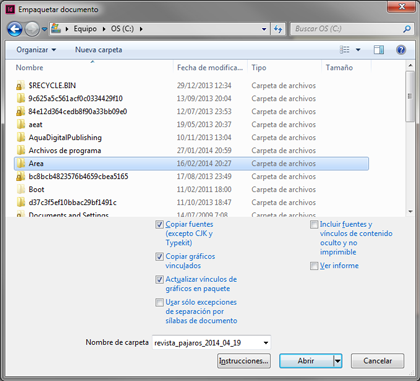This screenshot has width=420, height=381.
Task: Open the address bar history dropdown
Action: pos(264,29)
